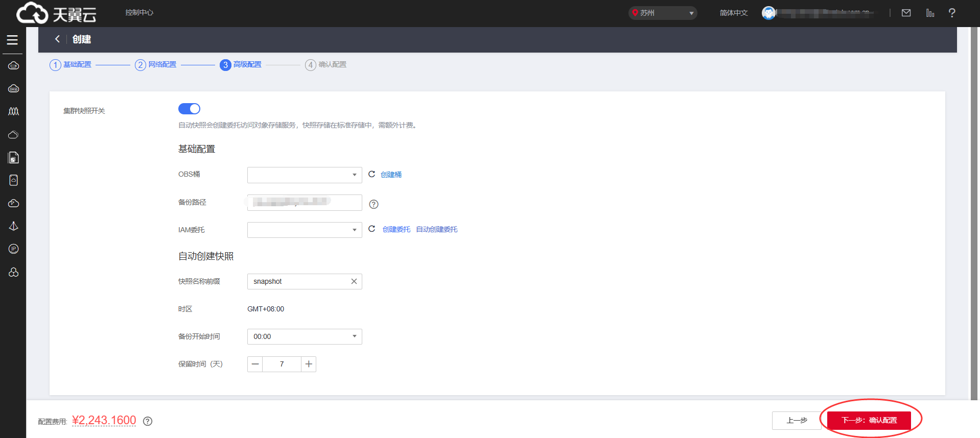The height and width of the screenshot is (438, 980).
Task: Click the 保留时间 value field
Action: pos(282,364)
